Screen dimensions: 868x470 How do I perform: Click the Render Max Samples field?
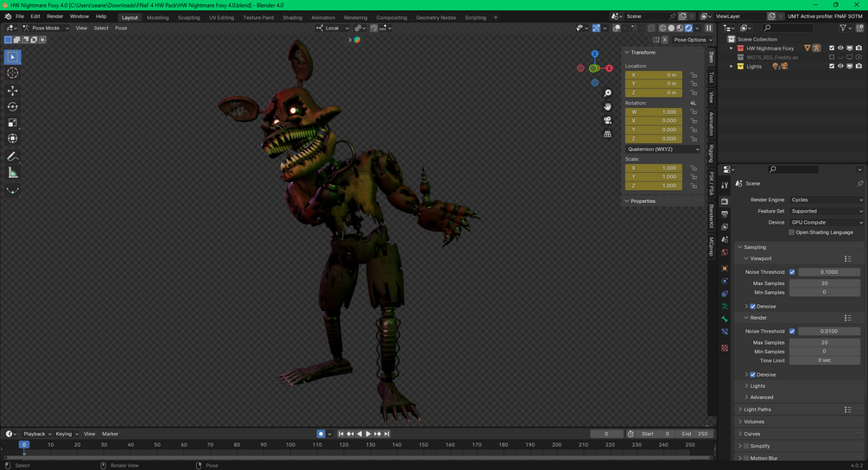point(824,343)
